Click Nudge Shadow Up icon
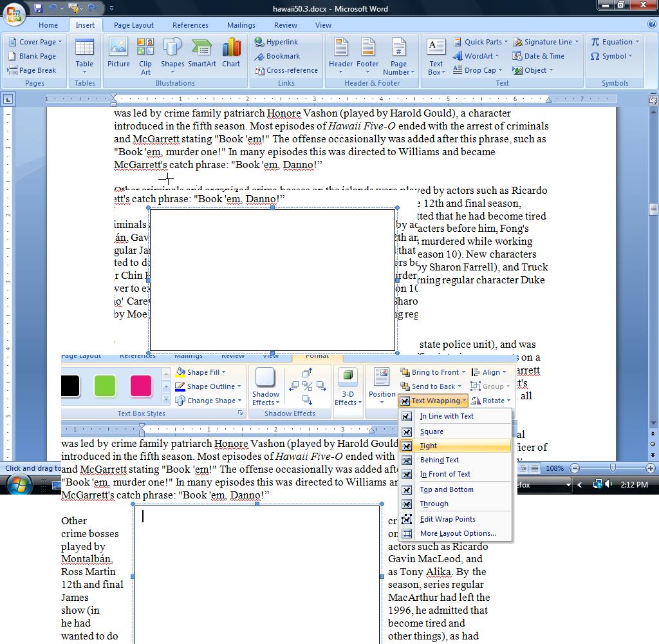 (307, 373)
